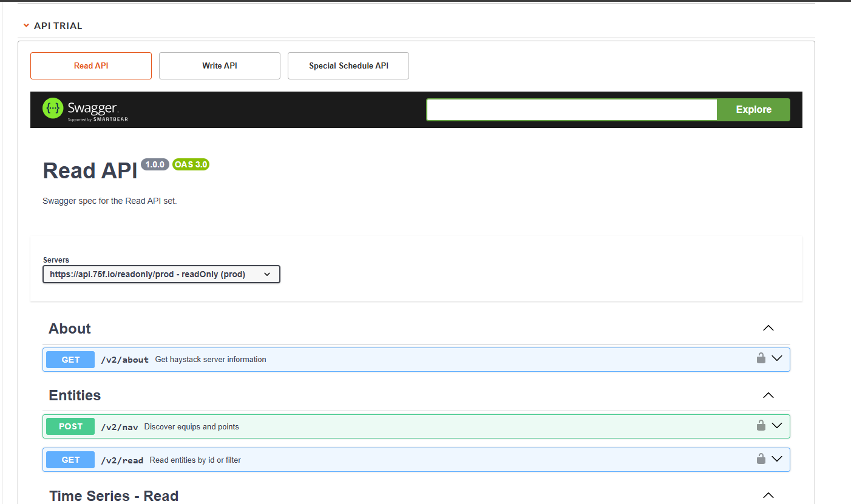Open the Servers dropdown list
Viewport: 851px width, 504px height.
point(161,274)
